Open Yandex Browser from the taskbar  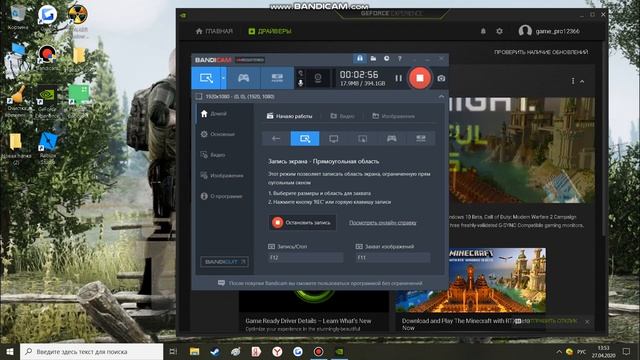[277, 351]
